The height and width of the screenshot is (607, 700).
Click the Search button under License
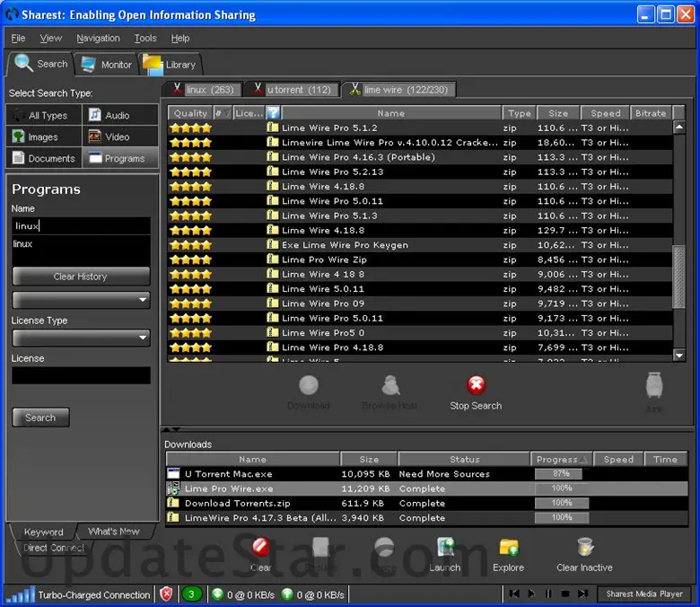[40, 418]
